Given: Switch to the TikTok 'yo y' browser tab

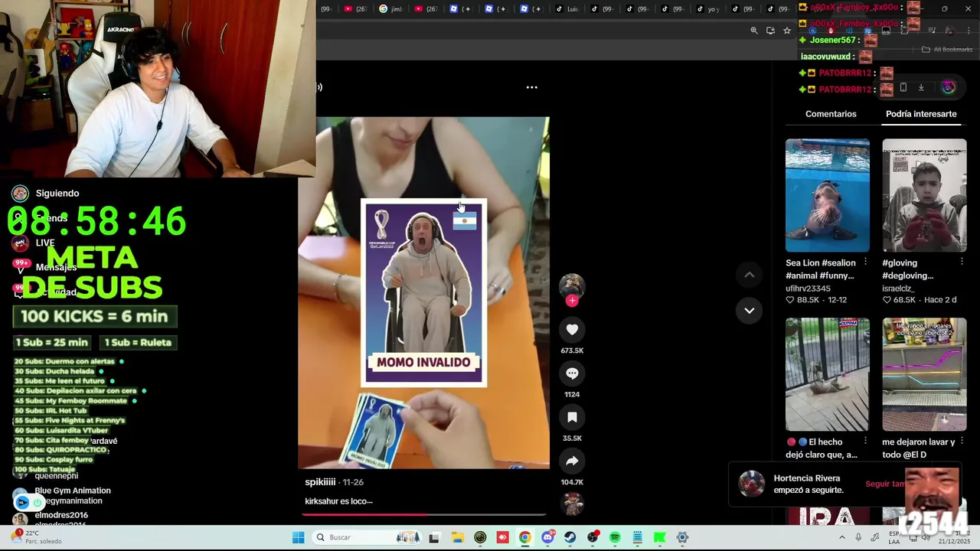Looking at the screenshot, I should point(707,9).
